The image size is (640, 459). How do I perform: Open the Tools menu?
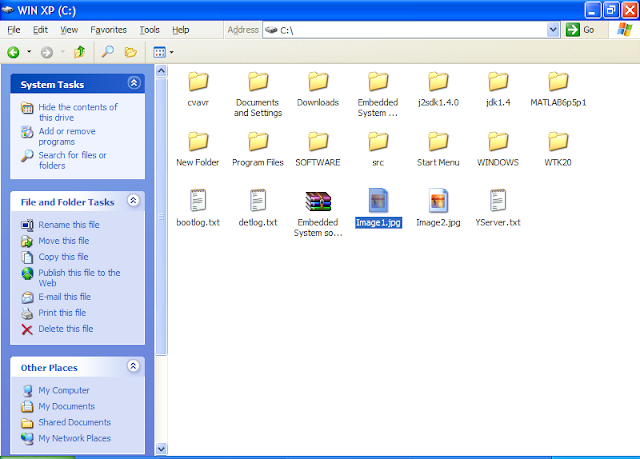(149, 30)
